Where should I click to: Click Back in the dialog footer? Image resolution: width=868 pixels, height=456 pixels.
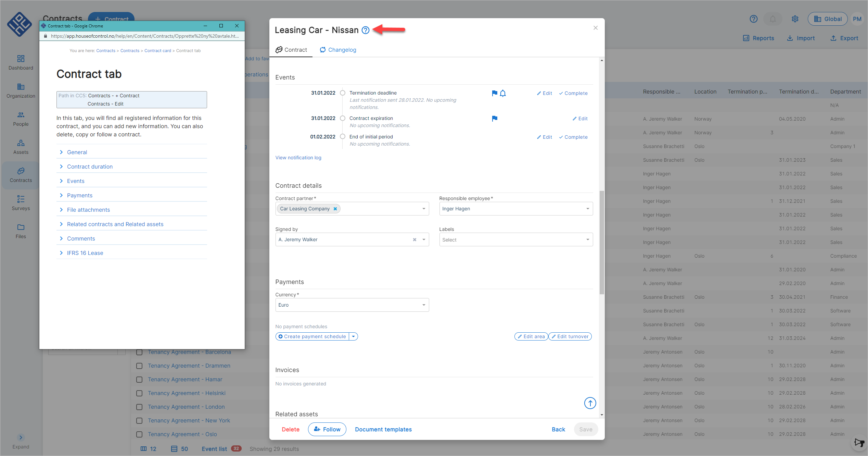558,429
